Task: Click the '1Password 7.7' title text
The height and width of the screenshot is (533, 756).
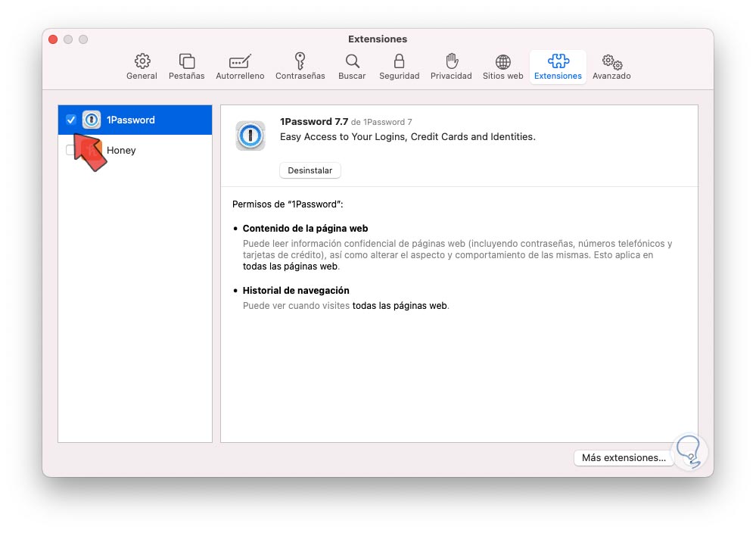Action: (x=314, y=122)
